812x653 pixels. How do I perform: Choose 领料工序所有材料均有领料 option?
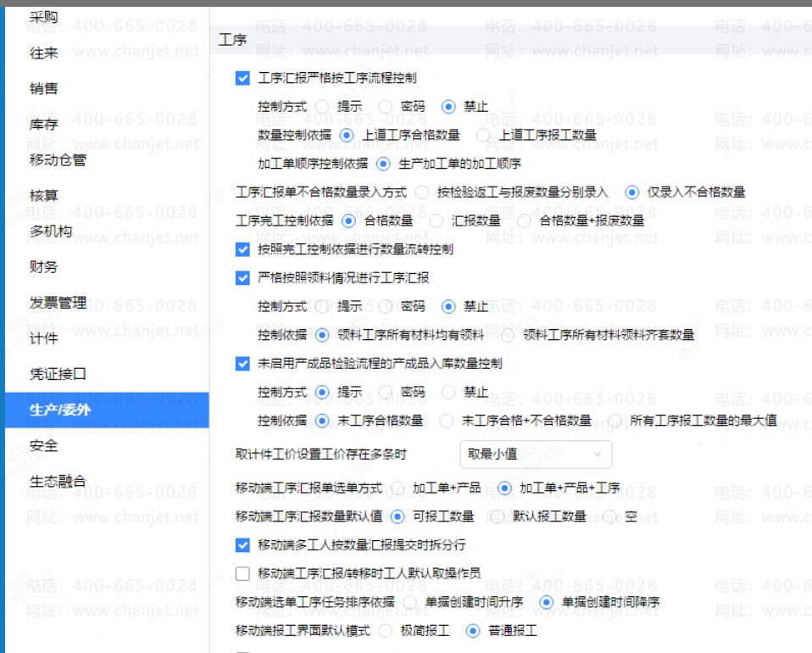pyautogui.click(x=322, y=335)
